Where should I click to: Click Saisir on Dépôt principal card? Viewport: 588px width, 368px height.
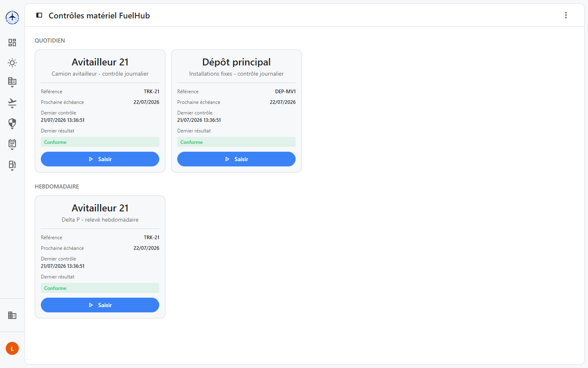click(x=236, y=159)
